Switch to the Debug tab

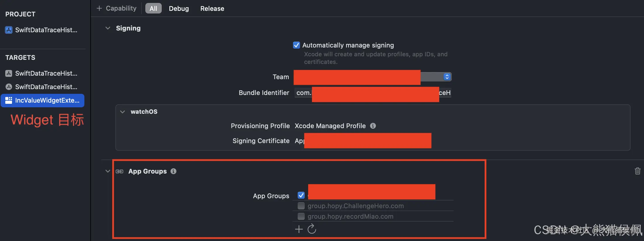[179, 9]
